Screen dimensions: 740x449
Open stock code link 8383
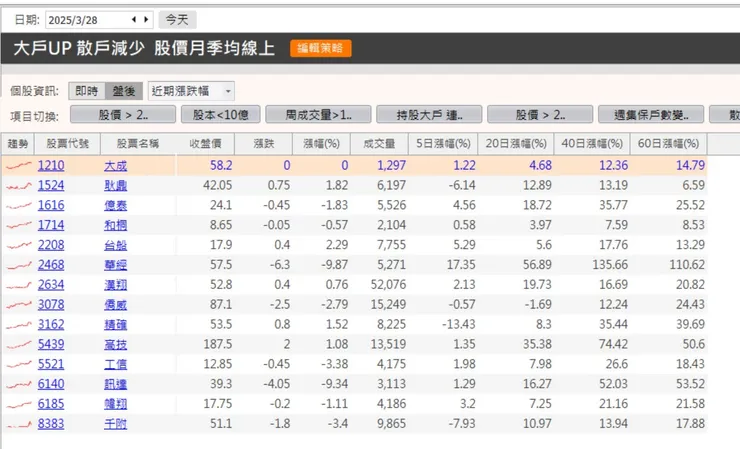pos(51,424)
